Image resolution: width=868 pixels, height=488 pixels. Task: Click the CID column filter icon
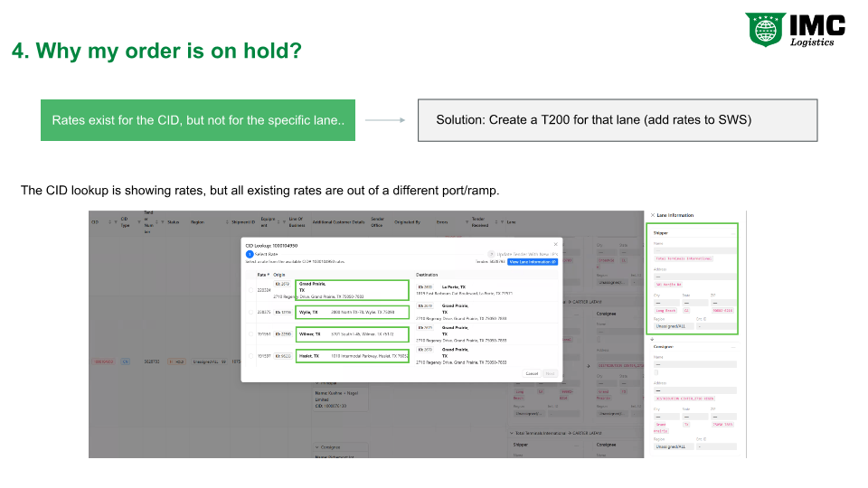pos(116,222)
